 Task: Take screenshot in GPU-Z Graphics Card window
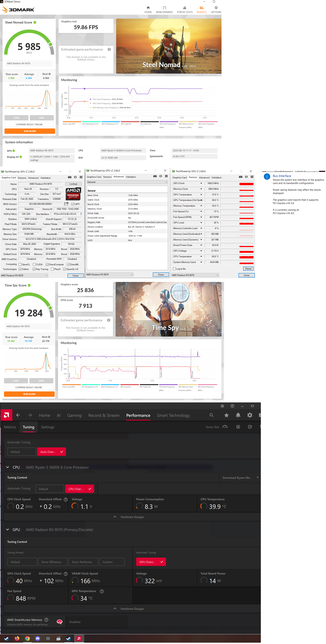tap(69, 177)
